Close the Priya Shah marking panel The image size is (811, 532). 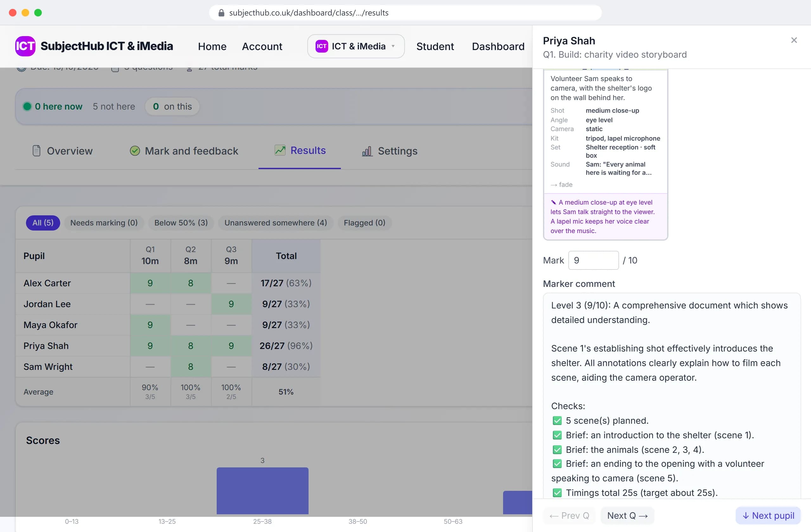[x=794, y=40]
